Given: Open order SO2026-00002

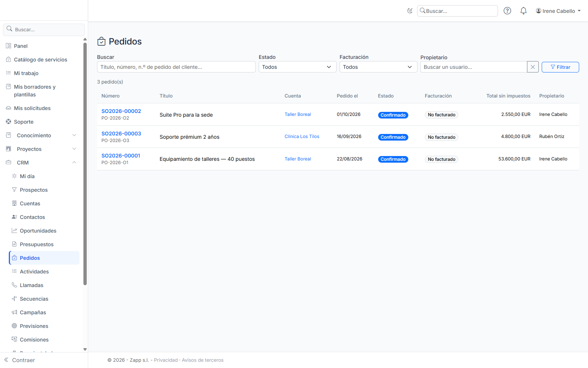Looking at the screenshot, I should [121, 111].
